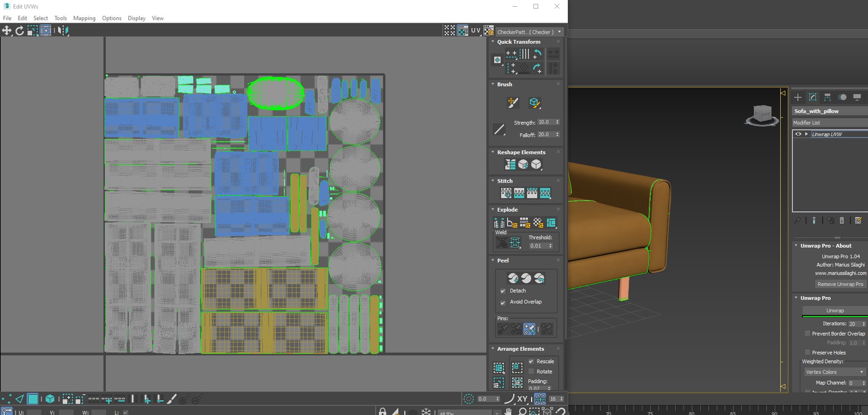Image resolution: width=868 pixels, height=415 pixels.
Task: Select the Rotate tool in UV editor toolbar
Action: [x=19, y=30]
